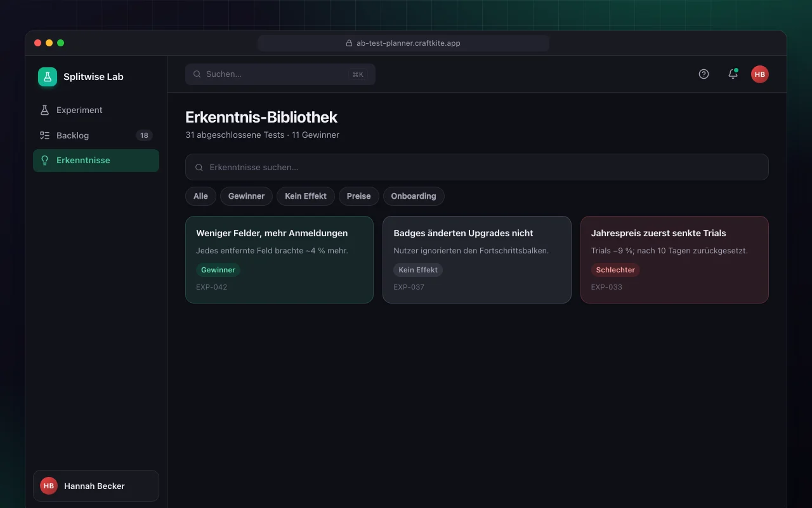Click the Backlog count badge 18
Viewport: 812px width, 508px height.
pyautogui.click(x=144, y=135)
